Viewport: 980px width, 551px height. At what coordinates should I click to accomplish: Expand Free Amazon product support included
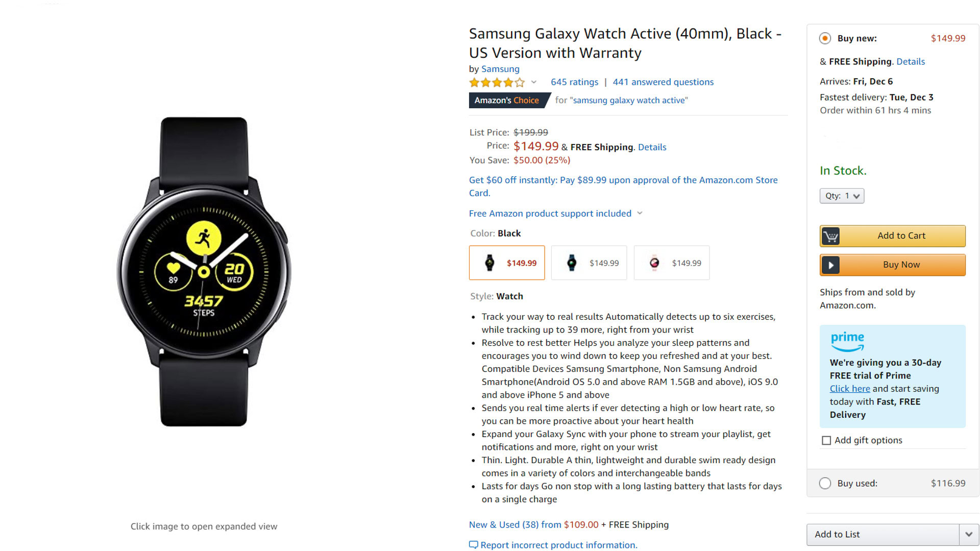pos(555,213)
